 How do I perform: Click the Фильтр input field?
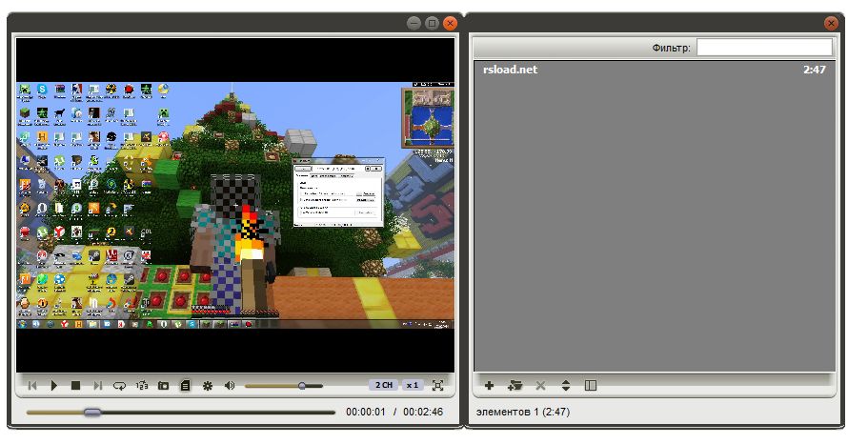764,48
